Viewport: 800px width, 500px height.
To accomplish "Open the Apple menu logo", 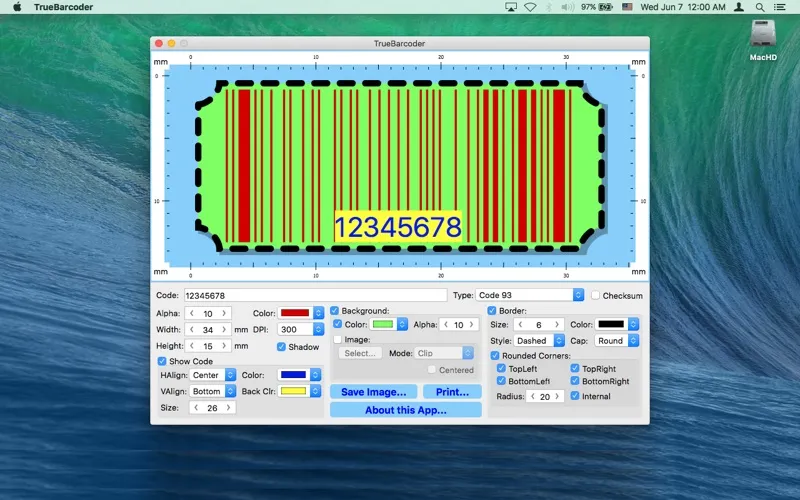I will tap(17, 7).
